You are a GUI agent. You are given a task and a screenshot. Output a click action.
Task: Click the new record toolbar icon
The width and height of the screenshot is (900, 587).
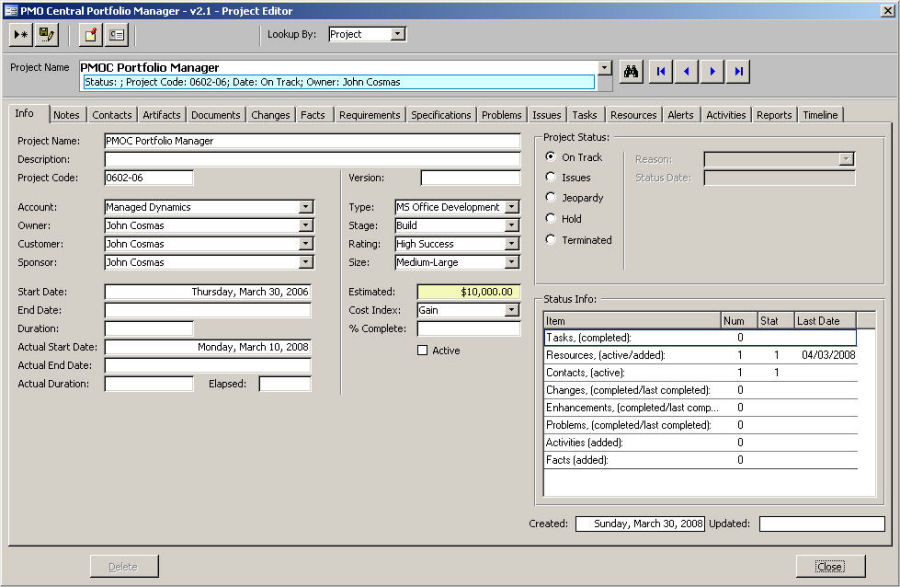[x=21, y=35]
